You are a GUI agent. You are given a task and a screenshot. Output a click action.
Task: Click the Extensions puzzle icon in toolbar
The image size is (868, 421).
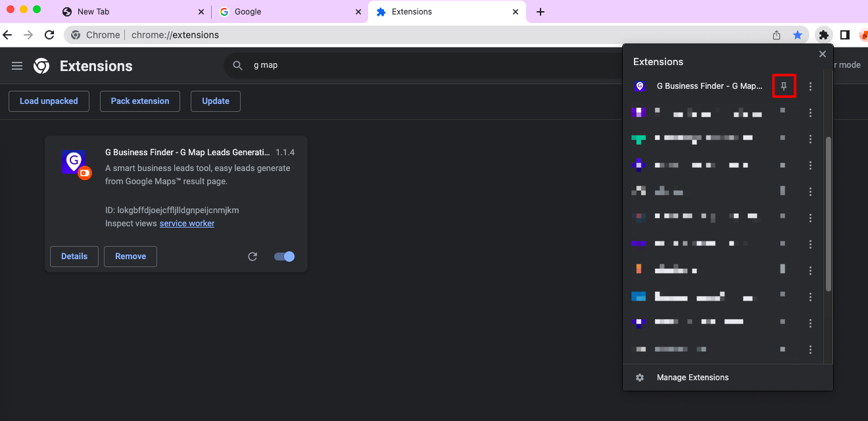click(823, 34)
